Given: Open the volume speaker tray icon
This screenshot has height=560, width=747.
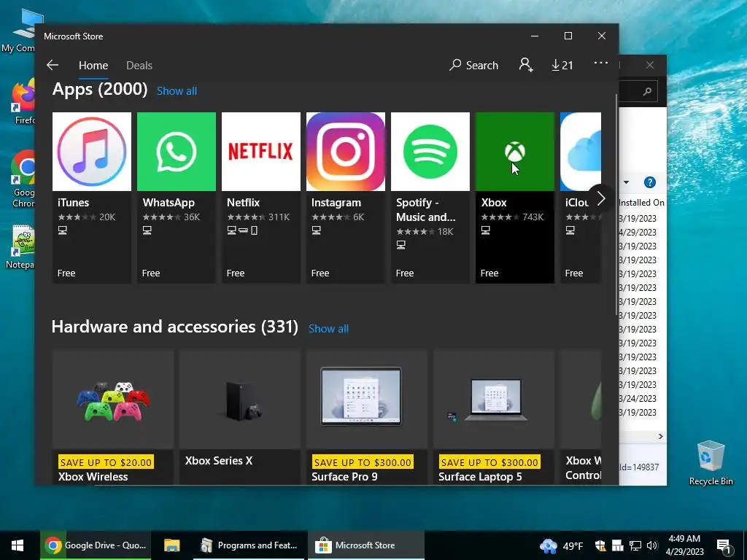Looking at the screenshot, I should click(x=651, y=545).
